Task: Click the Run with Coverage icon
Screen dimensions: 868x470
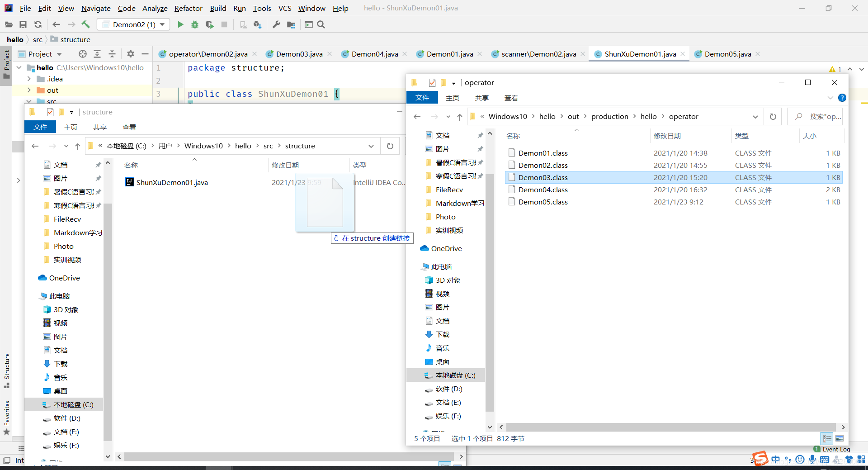Action: [x=209, y=24]
